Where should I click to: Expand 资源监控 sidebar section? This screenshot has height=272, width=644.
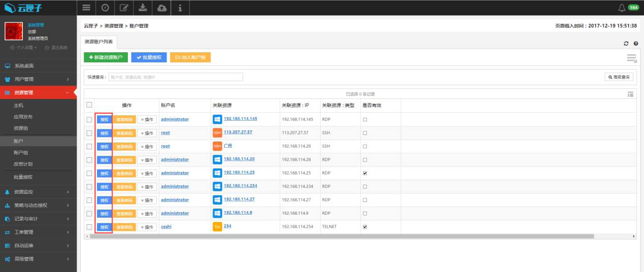pyautogui.click(x=38, y=192)
